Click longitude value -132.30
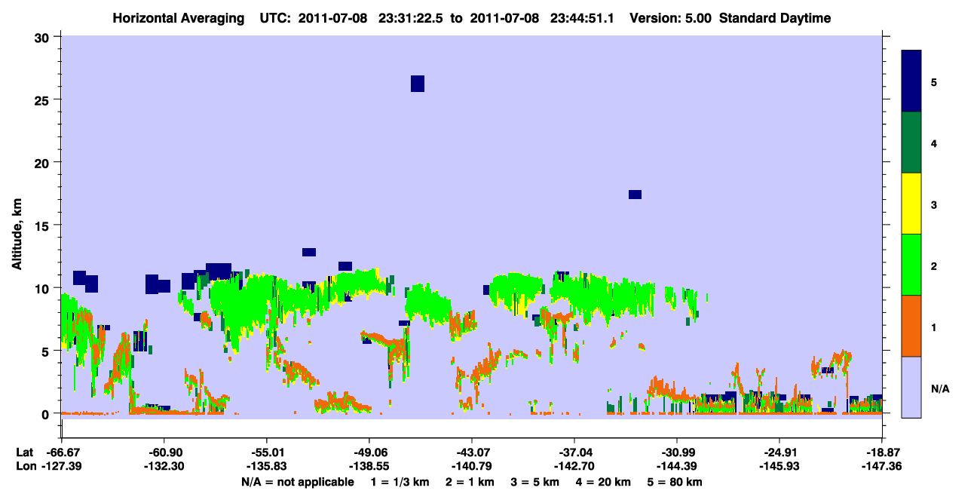 coord(164,467)
